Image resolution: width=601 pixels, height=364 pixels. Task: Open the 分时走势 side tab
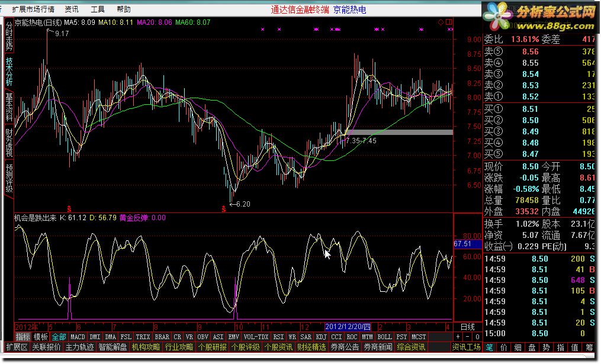pyautogui.click(x=9, y=37)
